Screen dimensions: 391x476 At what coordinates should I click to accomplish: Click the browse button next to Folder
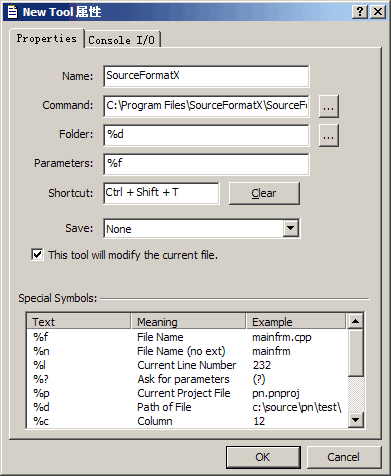tap(329, 135)
